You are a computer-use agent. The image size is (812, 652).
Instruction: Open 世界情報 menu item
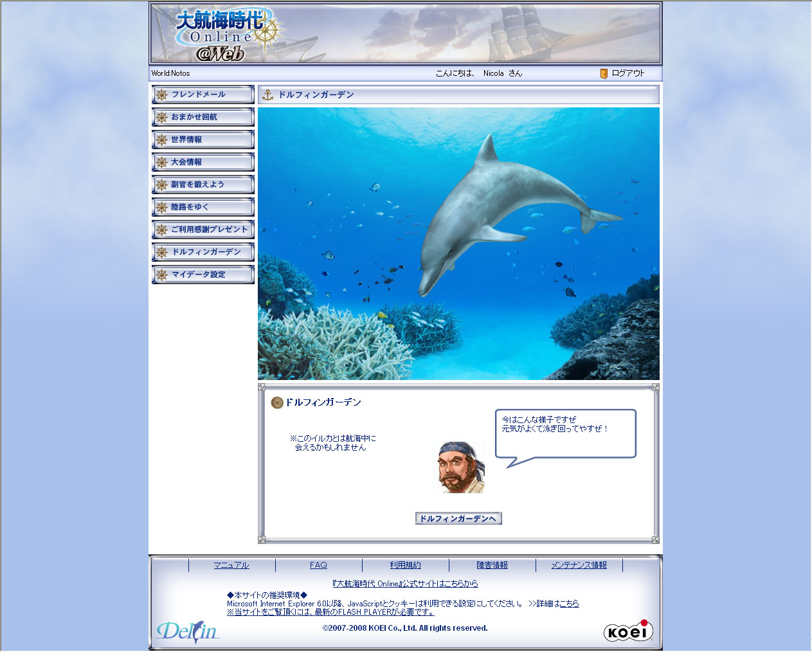(203, 140)
